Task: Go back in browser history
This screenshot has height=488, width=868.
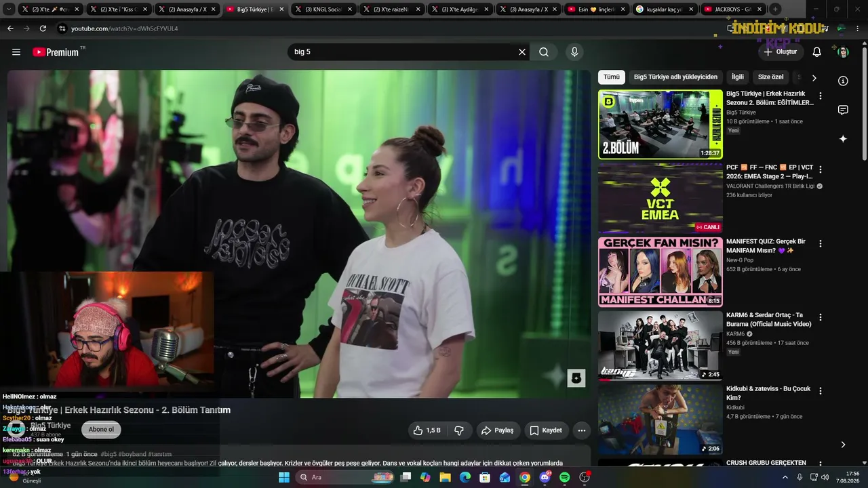Action: pos(10,28)
